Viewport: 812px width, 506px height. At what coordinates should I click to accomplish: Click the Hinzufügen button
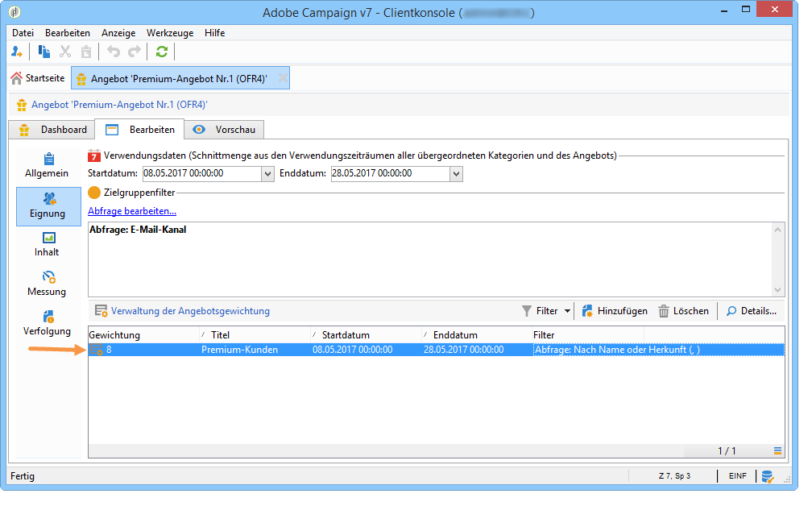pos(615,311)
